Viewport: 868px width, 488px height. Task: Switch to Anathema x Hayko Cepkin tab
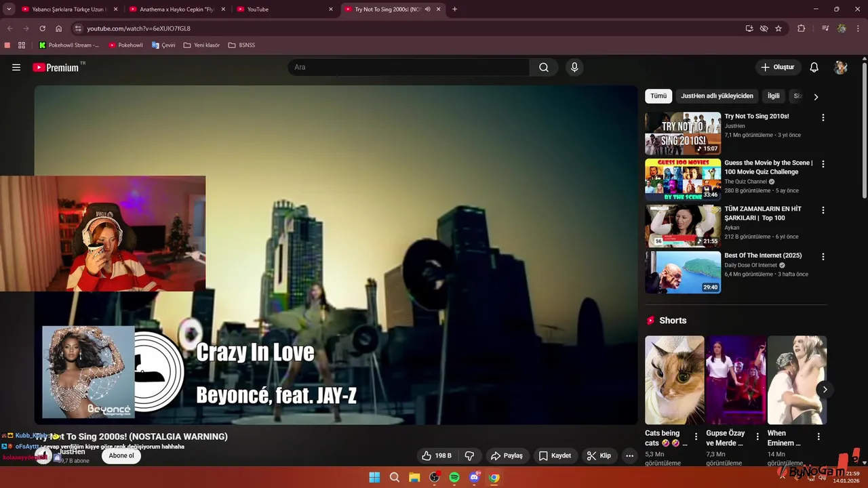(176, 9)
